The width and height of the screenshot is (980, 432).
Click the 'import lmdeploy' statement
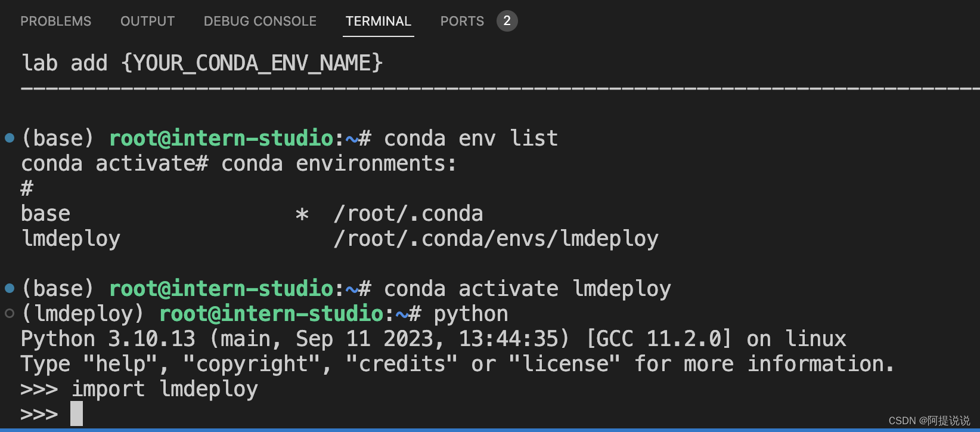pos(165,389)
